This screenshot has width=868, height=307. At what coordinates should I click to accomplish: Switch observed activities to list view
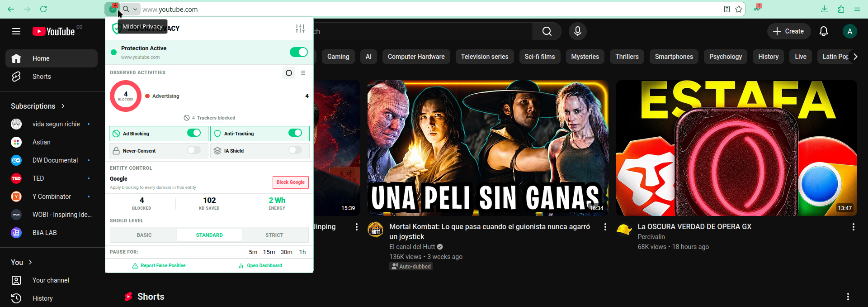(303, 73)
